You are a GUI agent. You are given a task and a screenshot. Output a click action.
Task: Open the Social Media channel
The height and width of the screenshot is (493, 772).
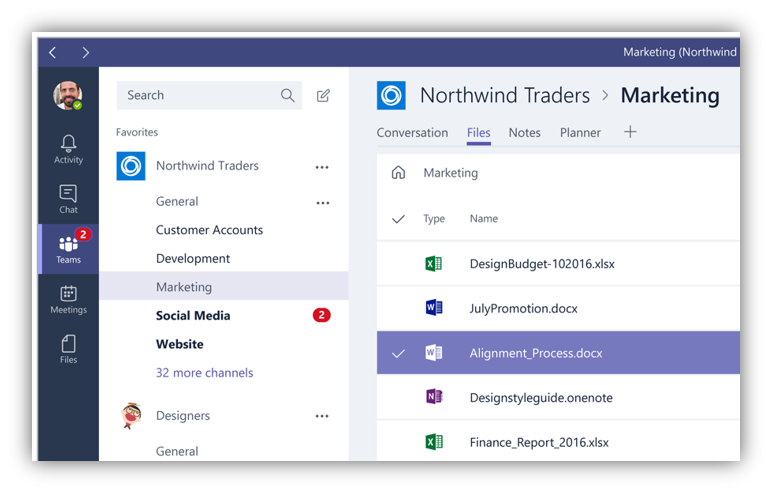pos(193,316)
